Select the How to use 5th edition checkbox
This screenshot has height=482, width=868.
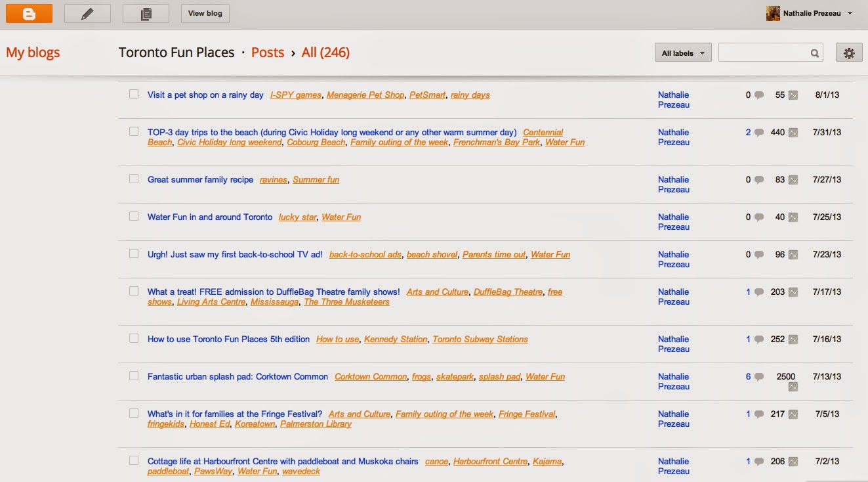(134, 338)
